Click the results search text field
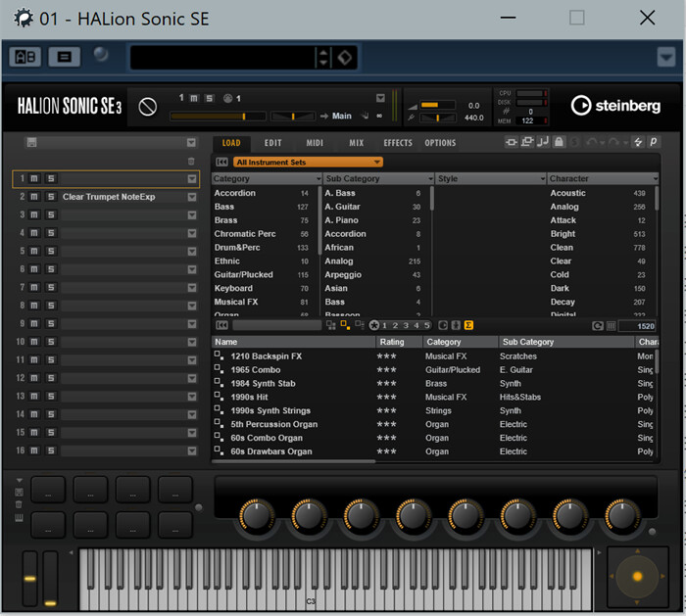 tap(277, 325)
